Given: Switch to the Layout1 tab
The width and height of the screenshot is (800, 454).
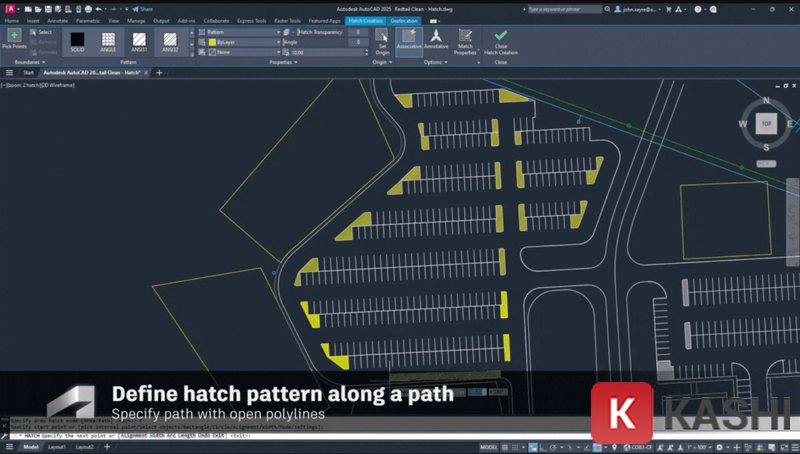Looking at the screenshot, I should [x=57, y=447].
